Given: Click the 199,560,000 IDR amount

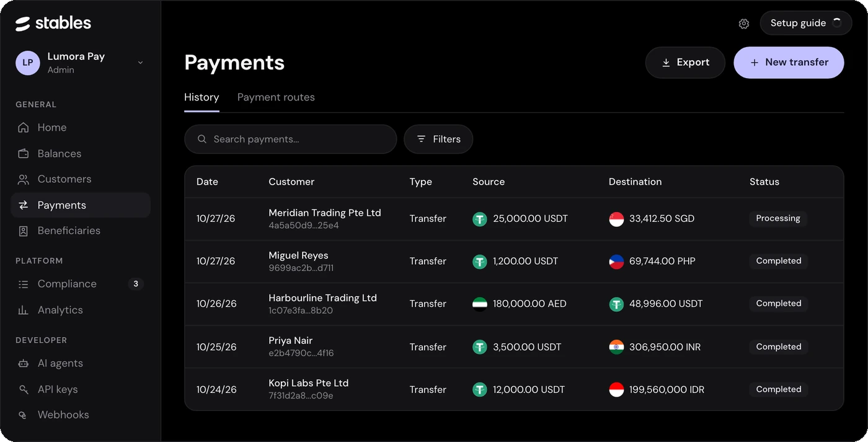Looking at the screenshot, I should pos(666,390).
